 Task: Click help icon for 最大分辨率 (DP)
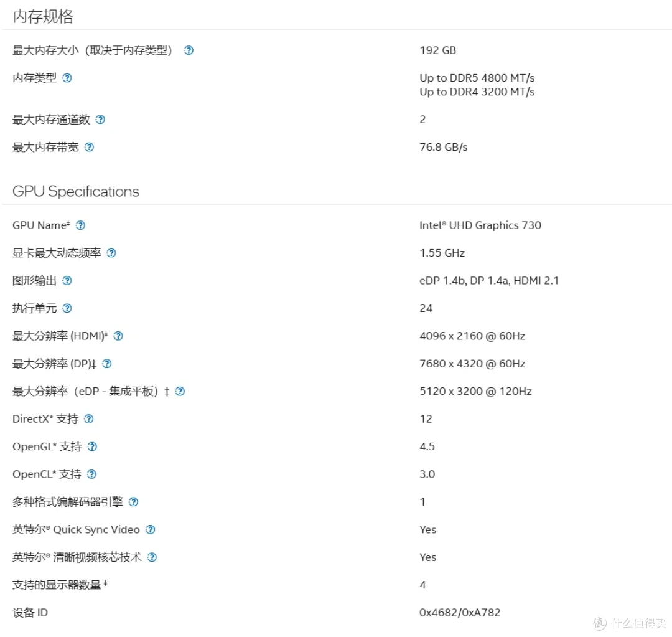107,364
